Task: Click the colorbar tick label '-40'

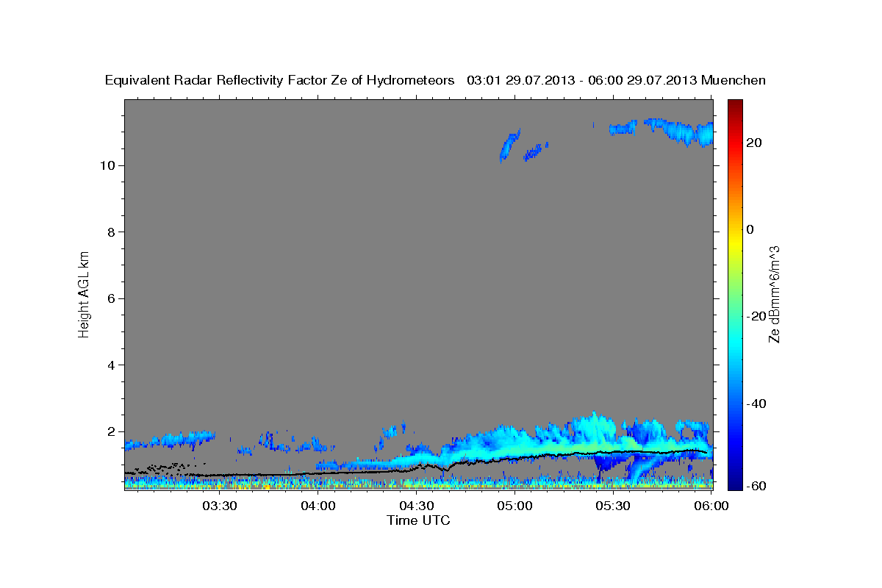Action: pyautogui.click(x=755, y=404)
